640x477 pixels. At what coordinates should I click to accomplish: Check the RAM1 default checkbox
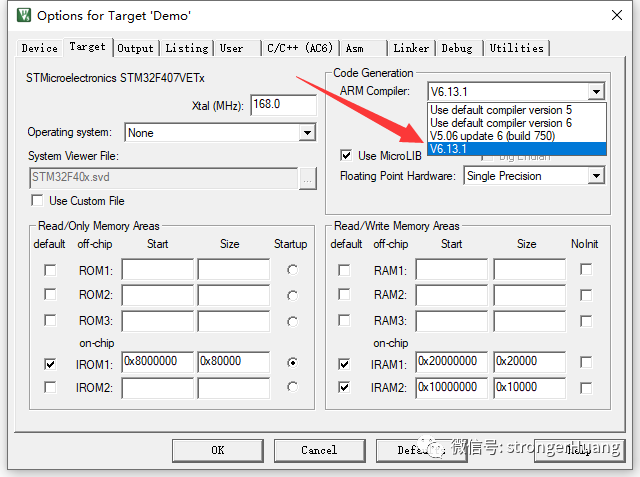pos(344,270)
